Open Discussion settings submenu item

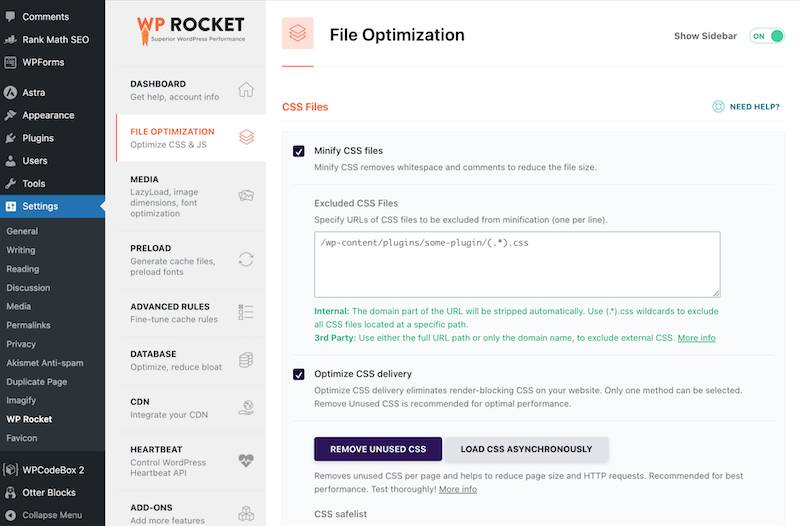click(x=28, y=288)
